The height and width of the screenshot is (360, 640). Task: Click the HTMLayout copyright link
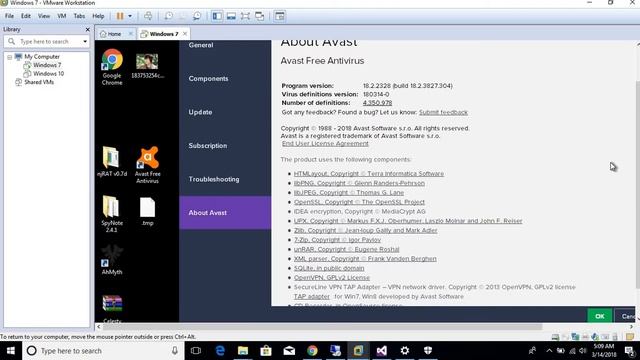point(369,174)
